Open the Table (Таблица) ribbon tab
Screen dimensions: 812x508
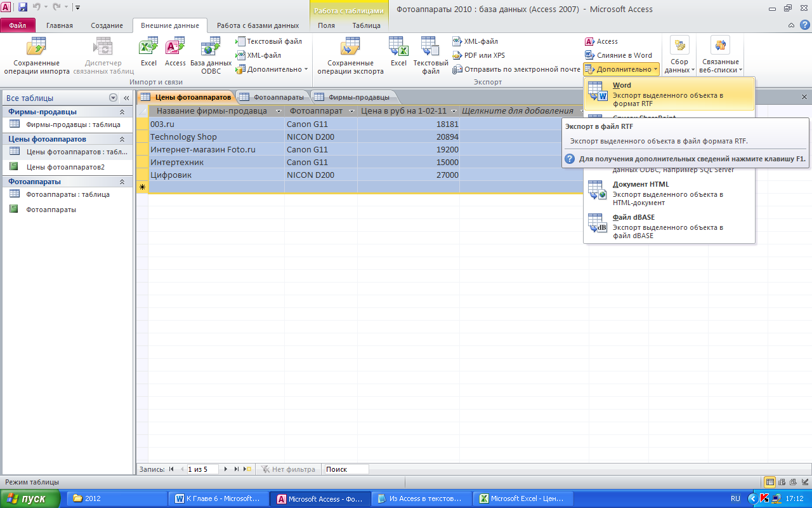[366, 25]
